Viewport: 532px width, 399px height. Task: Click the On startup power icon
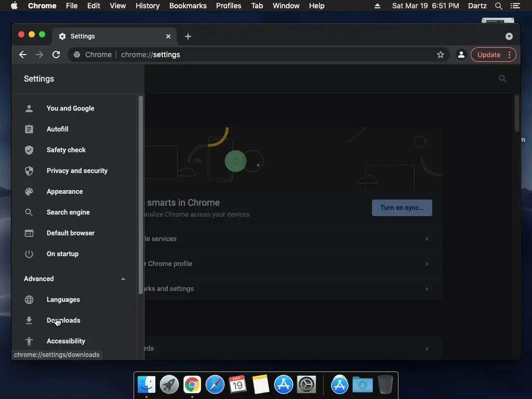click(29, 254)
